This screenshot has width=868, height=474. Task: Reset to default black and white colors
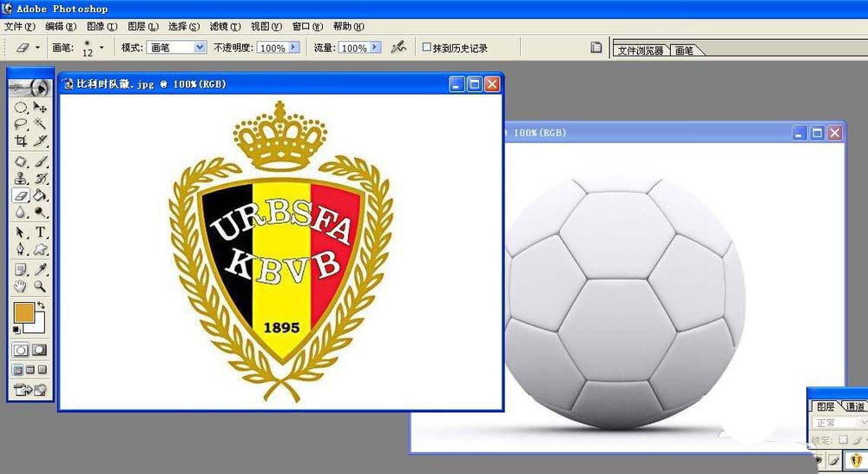(x=16, y=330)
